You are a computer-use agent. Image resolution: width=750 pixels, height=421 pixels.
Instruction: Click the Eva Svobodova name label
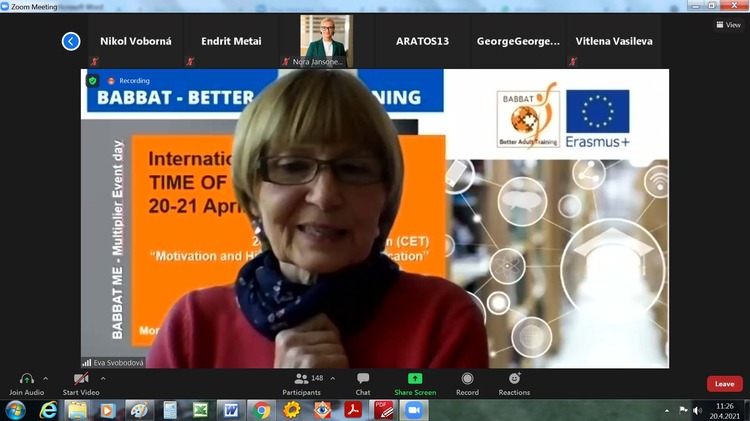pos(118,363)
